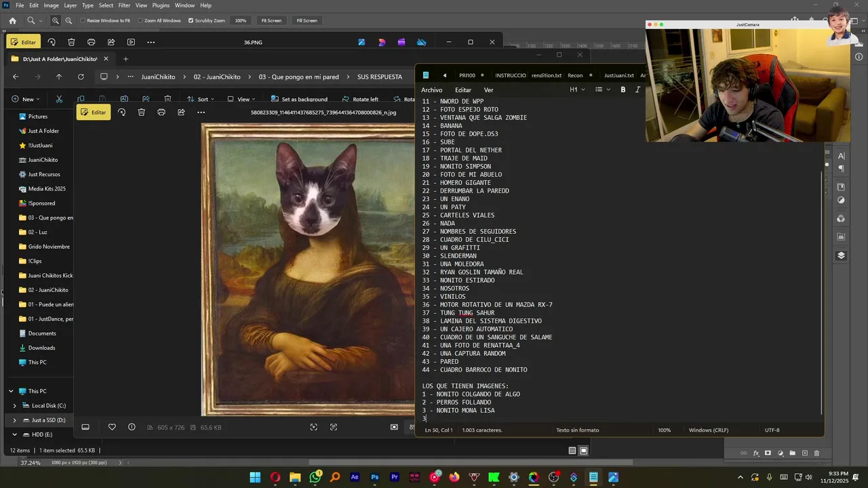Open a new File Explorer tab with plus
Screen dimensions: 868x488
(125, 59)
